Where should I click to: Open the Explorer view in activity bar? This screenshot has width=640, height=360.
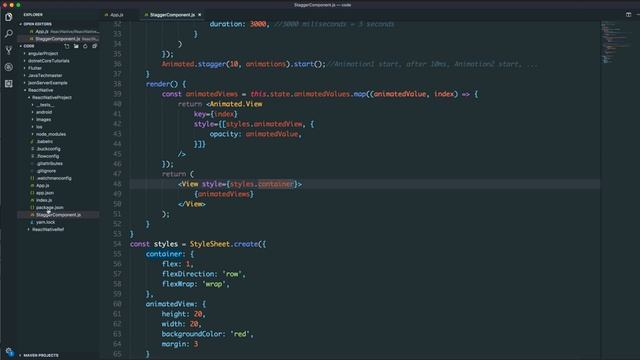click(9, 17)
